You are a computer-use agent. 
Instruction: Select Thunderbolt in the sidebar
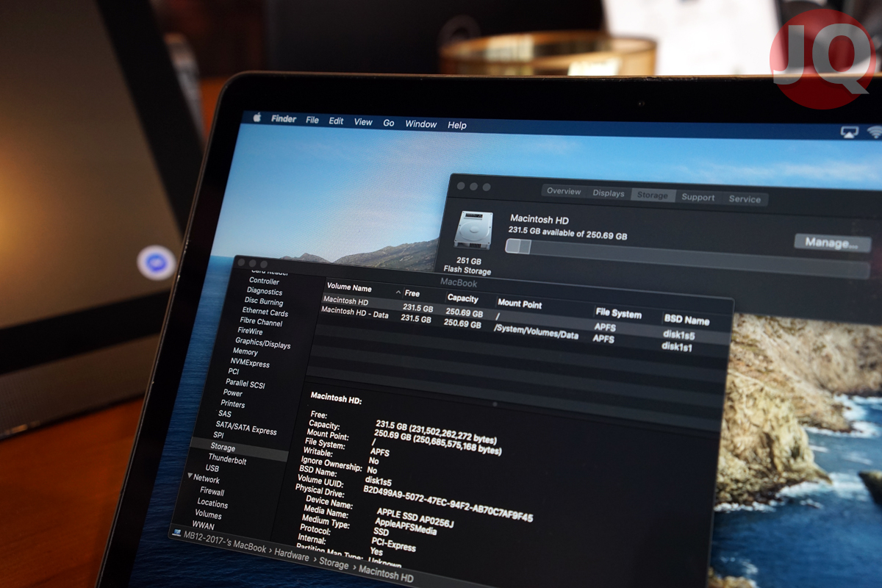pos(227,459)
